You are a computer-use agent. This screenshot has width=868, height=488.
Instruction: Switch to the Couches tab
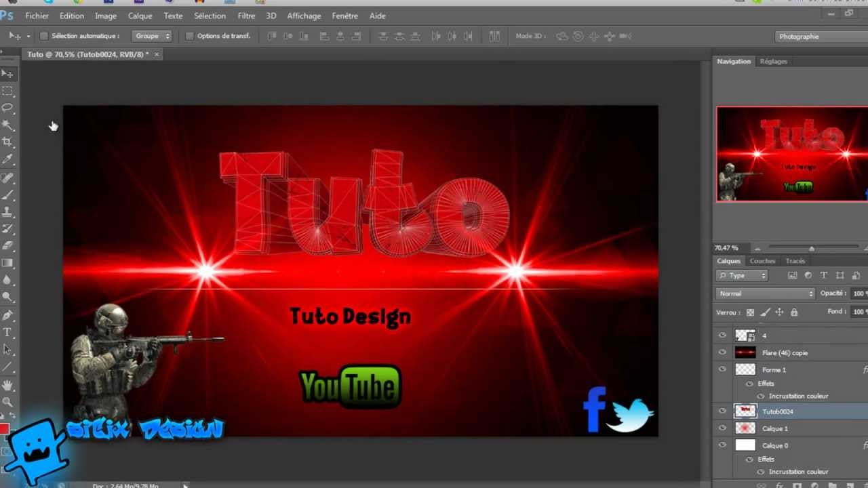(x=762, y=261)
